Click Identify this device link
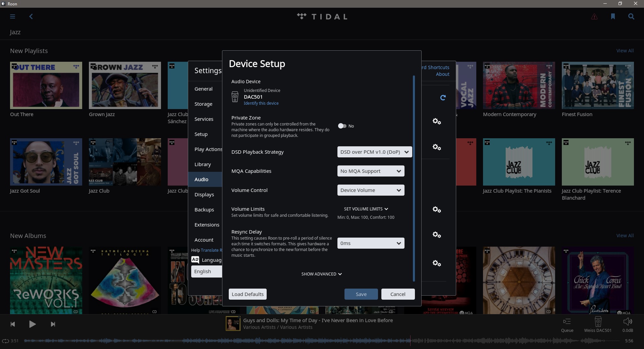This screenshot has height=349, width=644. (261, 103)
